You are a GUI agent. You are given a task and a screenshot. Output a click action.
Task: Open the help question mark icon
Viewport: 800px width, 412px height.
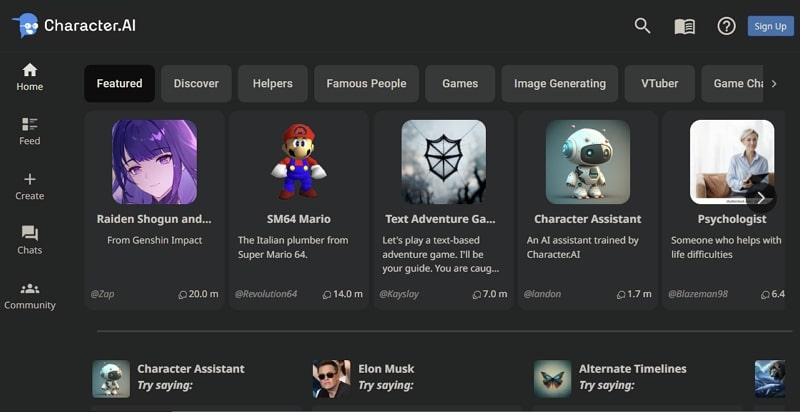[726, 26]
